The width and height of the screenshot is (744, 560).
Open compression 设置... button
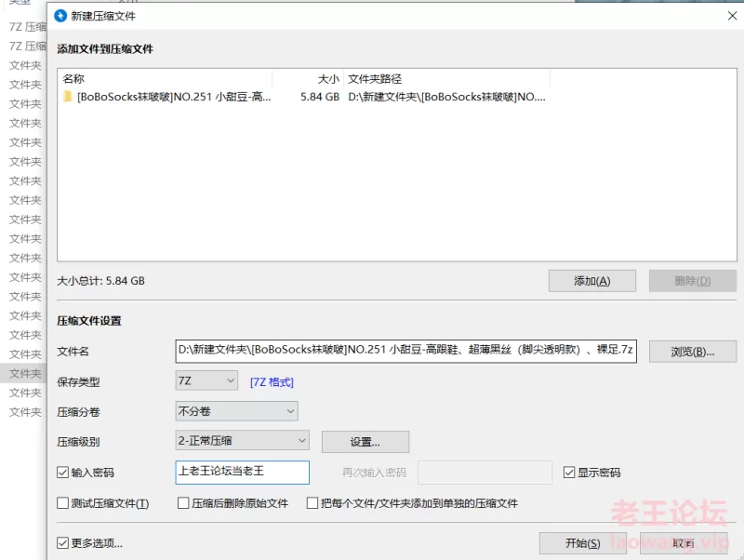365,442
